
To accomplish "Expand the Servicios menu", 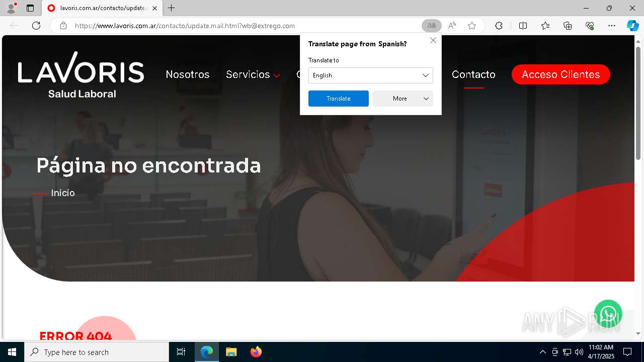I will pos(253,74).
